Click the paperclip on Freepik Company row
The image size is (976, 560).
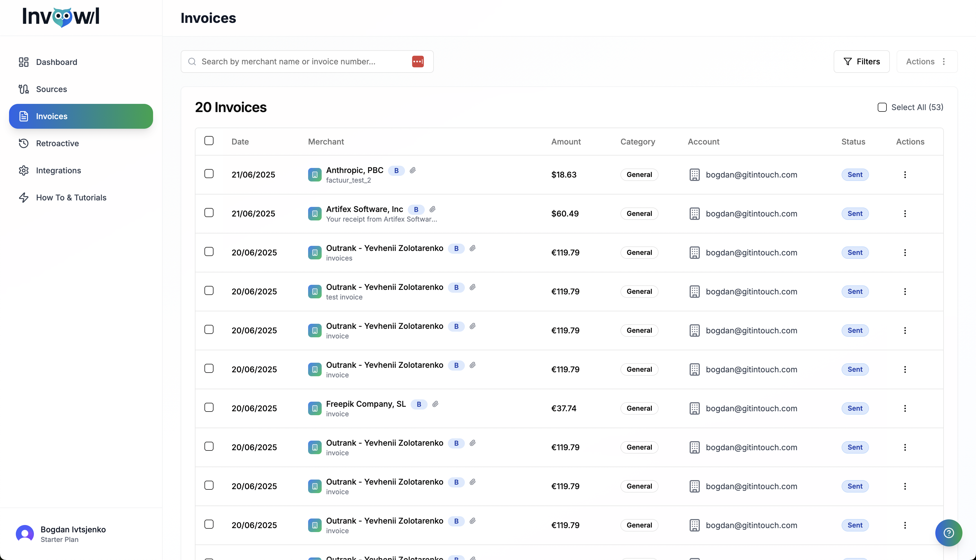[x=435, y=404]
